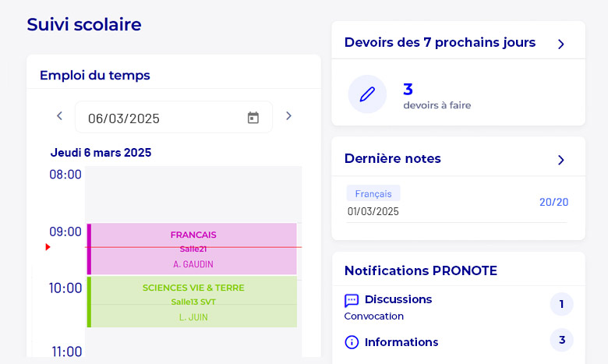Click the Discussions chat bubble icon
This screenshot has height=364, width=608.
[352, 300]
